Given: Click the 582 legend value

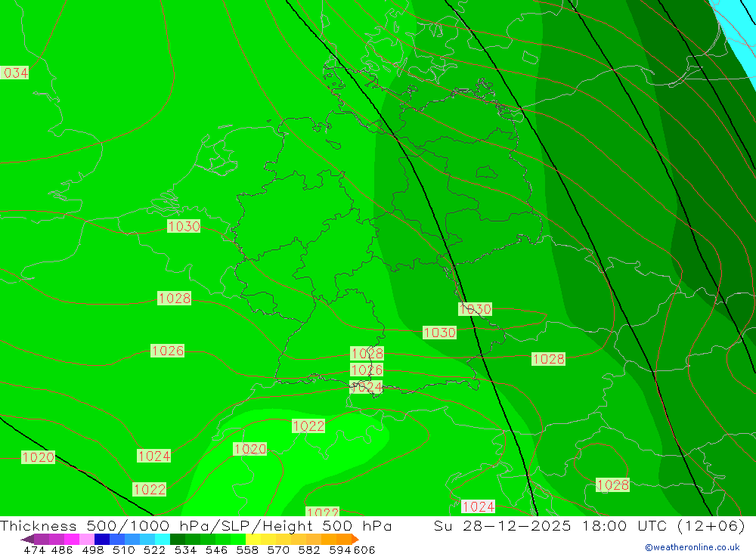Looking at the screenshot, I should click(x=308, y=549).
